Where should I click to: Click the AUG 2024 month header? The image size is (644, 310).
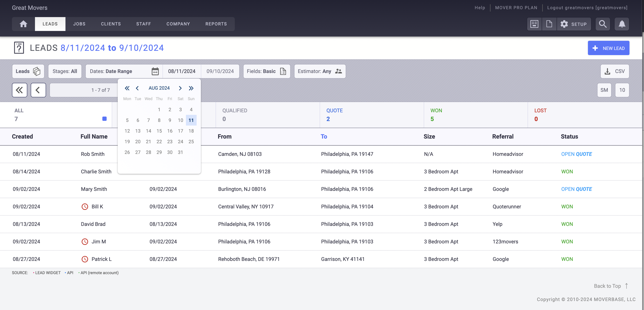coord(159,88)
